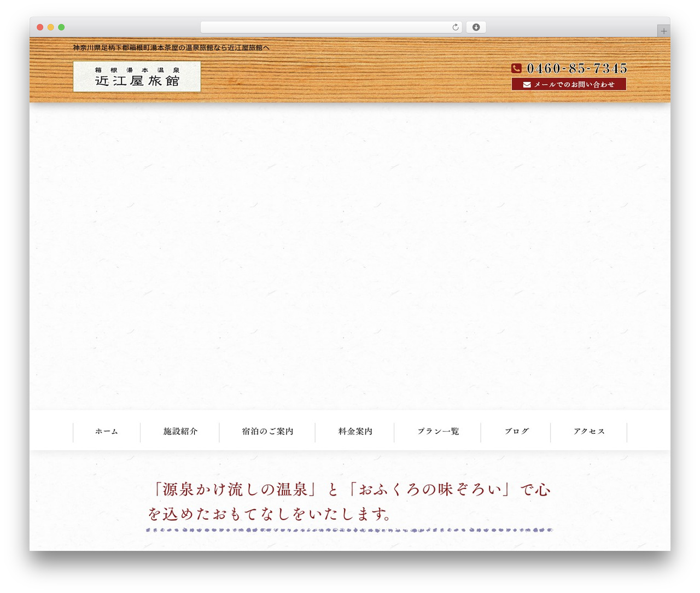Minimize the browser with yellow button
700x593 pixels.
pyautogui.click(x=51, y=27)
